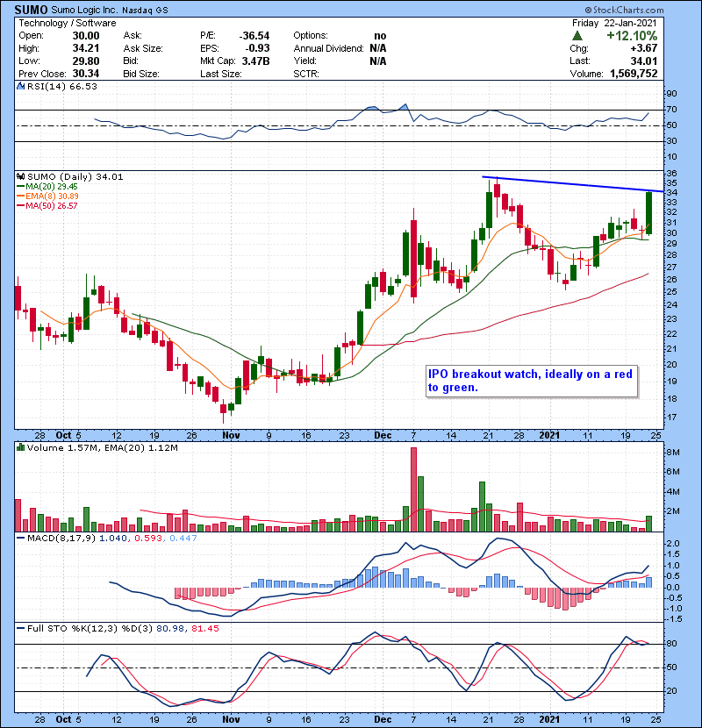The height and width of the screenshot is (728, 702).
Task: Click the MA(20) 29.45 legend entry
Action: (47, 186)
